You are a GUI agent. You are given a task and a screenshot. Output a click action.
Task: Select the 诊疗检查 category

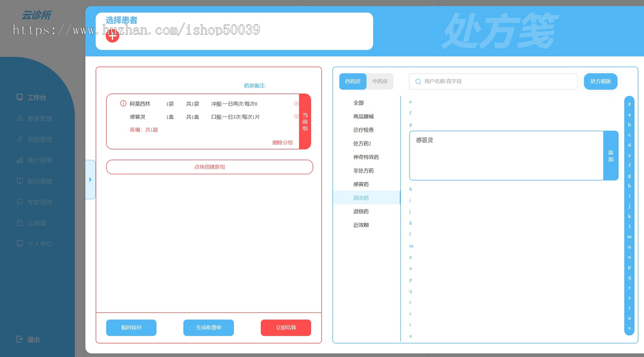[363, 130]
